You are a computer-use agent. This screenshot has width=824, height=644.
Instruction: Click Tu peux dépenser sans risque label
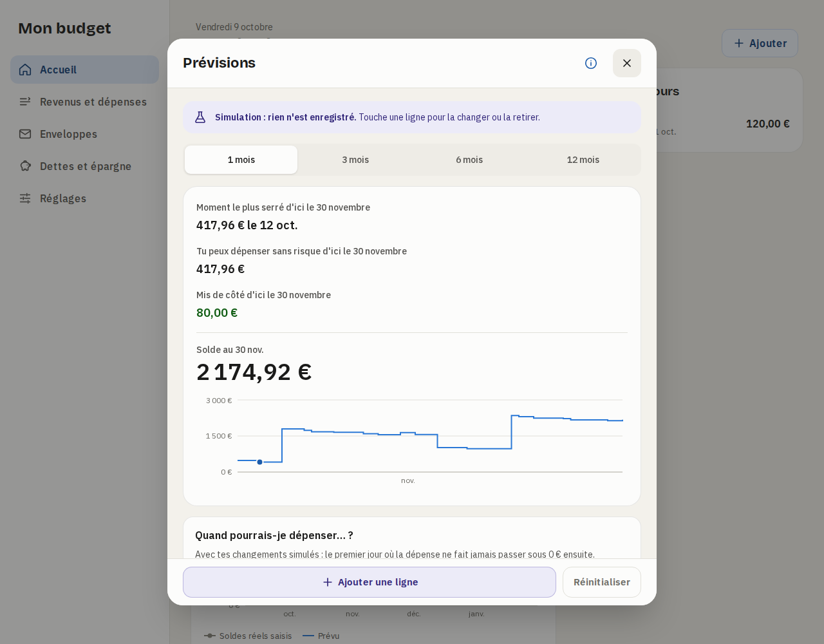point(301,251)
